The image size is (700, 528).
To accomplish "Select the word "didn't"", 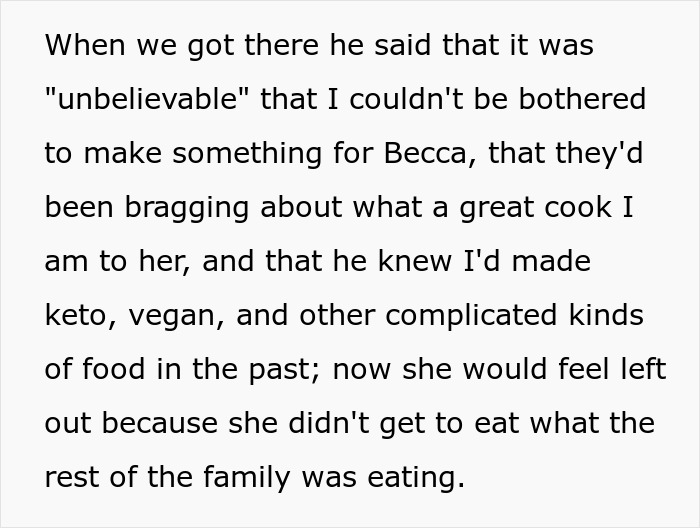I will click(x=329, y=423).
